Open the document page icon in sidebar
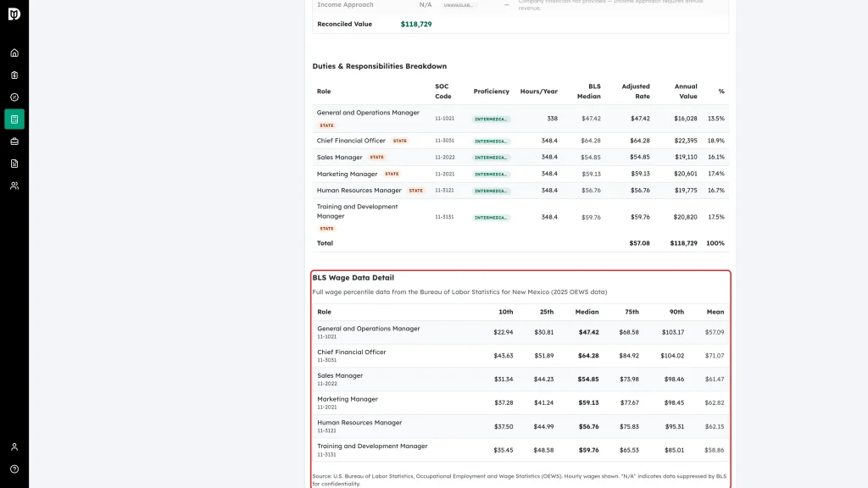The image size is (868, 488). click(14, 164)
